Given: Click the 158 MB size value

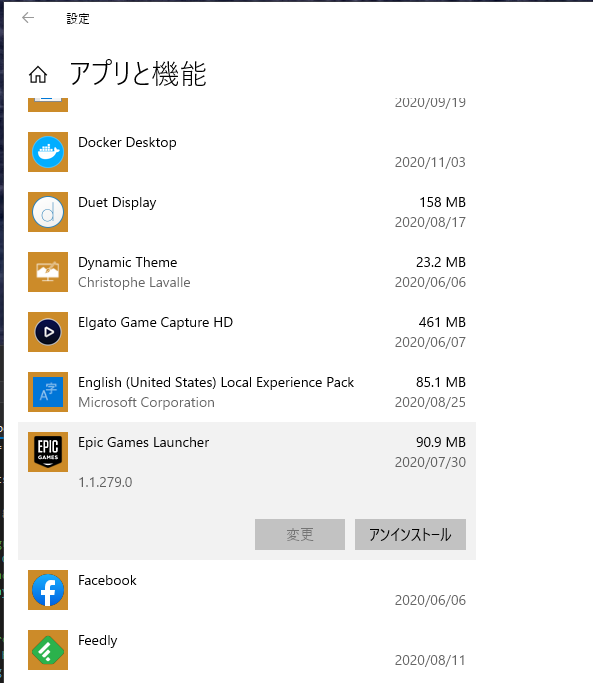Looking at the screenshot, I should [442, 203].
